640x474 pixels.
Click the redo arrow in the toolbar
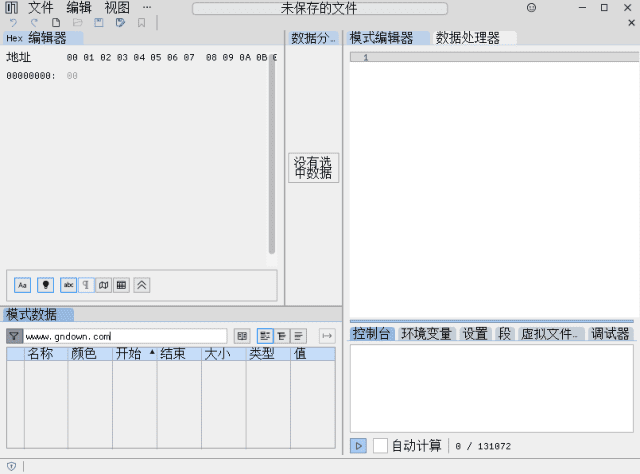pos(34,22)
